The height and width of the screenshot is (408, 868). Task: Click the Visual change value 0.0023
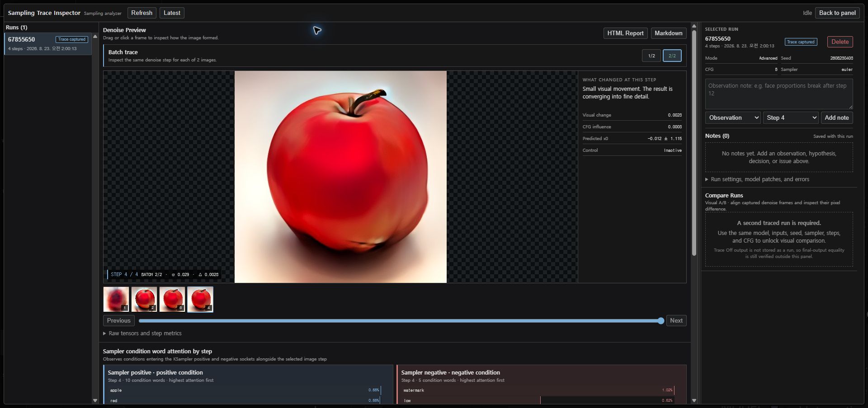[675, 115]
